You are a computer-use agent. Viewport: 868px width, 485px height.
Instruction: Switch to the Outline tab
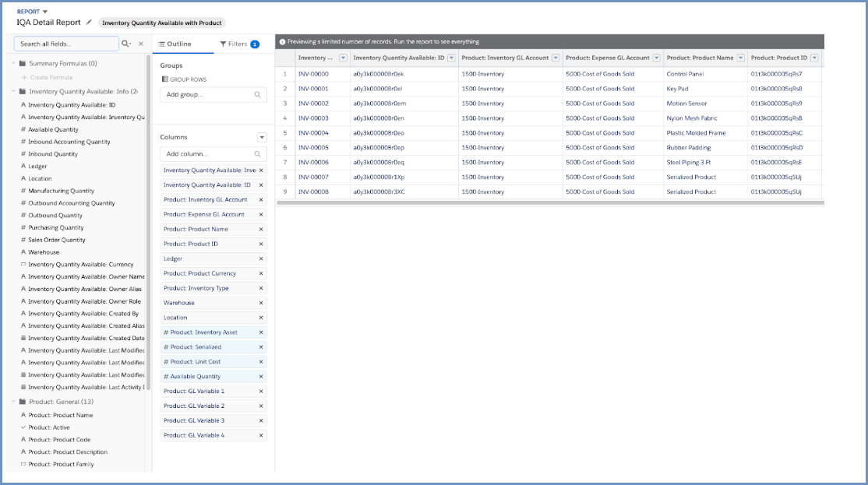click(x=175, y=44)
